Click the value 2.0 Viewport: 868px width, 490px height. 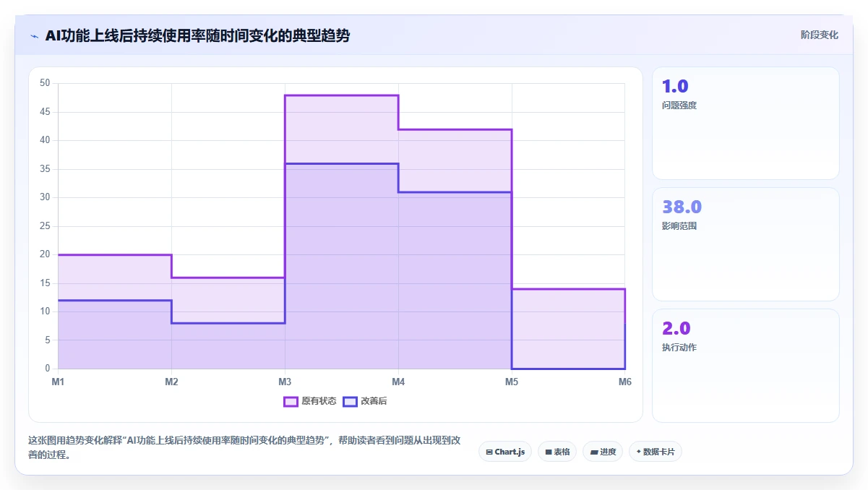676,328
